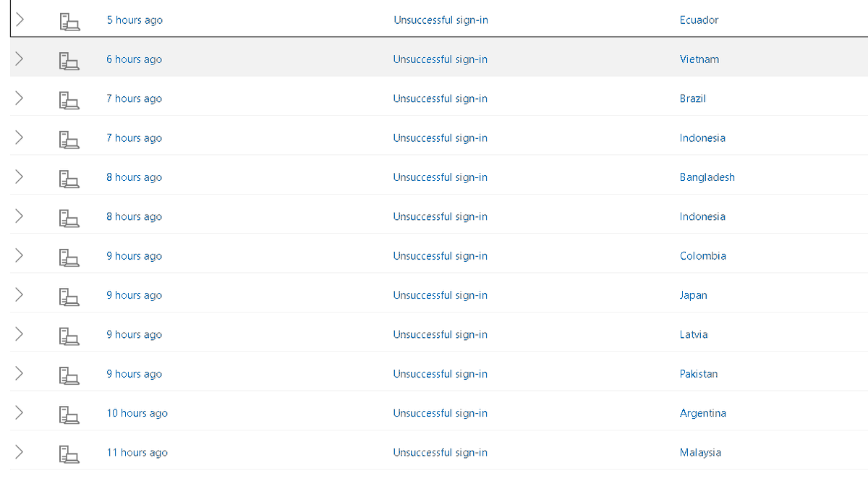Click device icon for Indonesia 7 hours ago
Image resolution: width=868 pixels, height=484 pixels.
click(x=69, y=139)
